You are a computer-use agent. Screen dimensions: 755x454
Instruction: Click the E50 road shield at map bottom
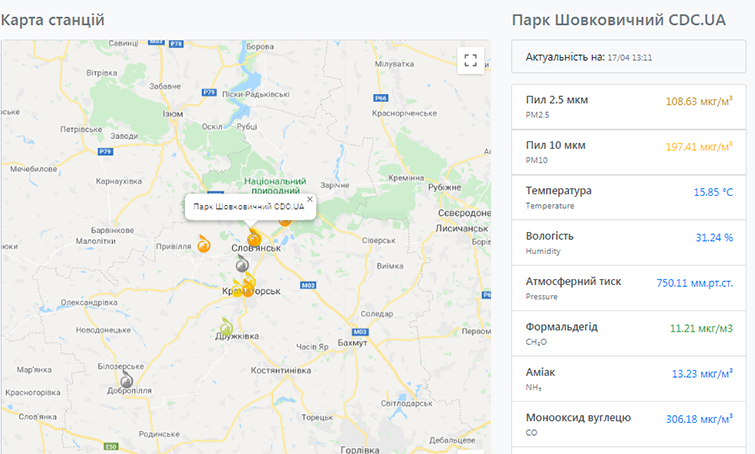tap(111, 446)
